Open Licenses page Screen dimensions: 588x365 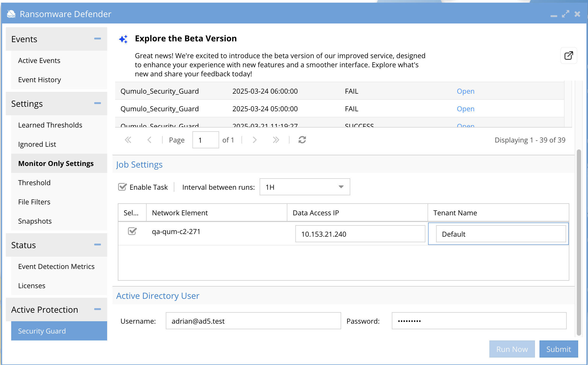59,286
